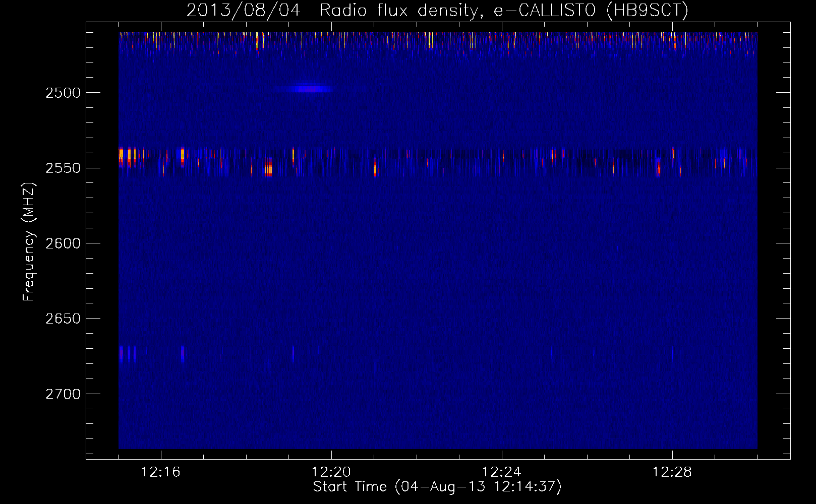This screenshot has width=816, height=504.
Task: Select the 2500 frequency tick label
Action: coord(63,93)
